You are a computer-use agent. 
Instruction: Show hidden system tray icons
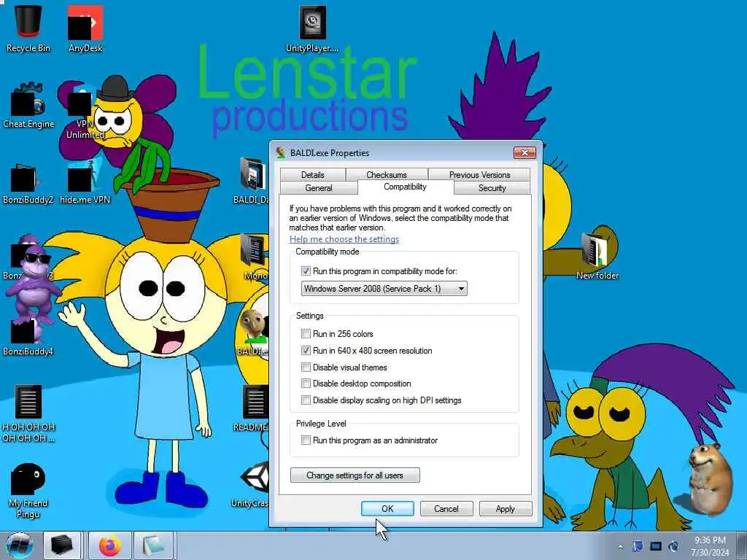pos(620,546)
